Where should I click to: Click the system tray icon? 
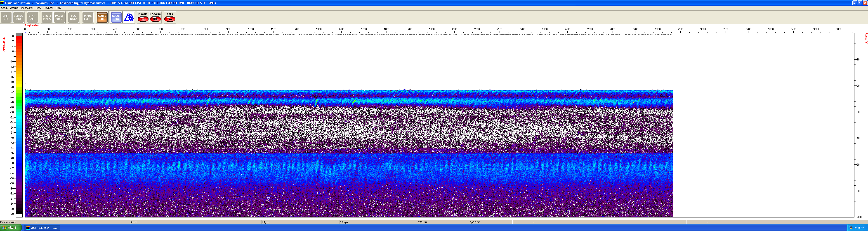tap(851, 228)
